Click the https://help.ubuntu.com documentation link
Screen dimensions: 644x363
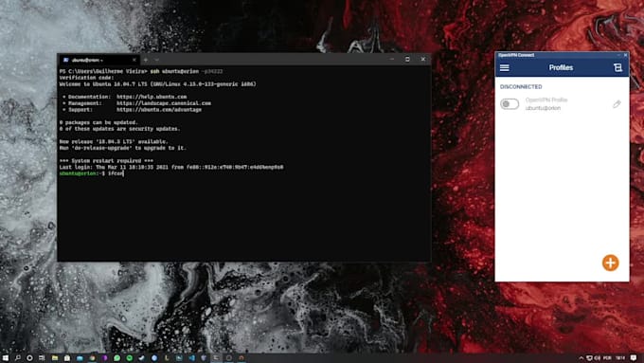[152, 97]
